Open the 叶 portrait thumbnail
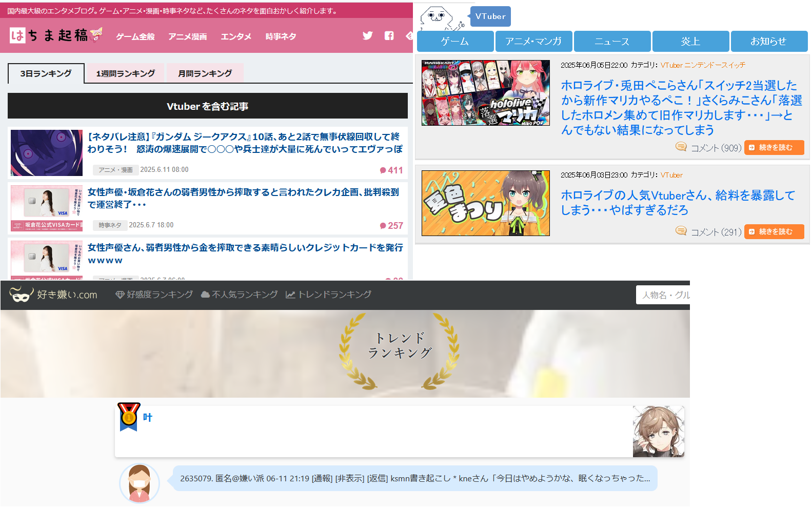Image resolution: width=812 pixels, height=508 pixels. [x=659, y=432]
